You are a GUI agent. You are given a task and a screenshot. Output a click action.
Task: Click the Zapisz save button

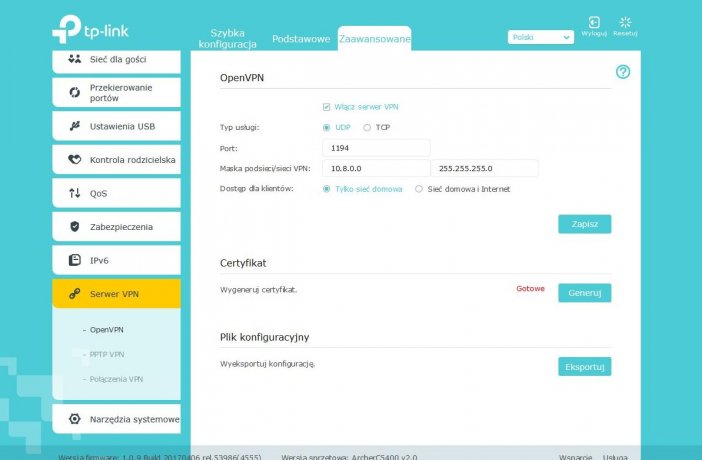click(x=584, y=224)
